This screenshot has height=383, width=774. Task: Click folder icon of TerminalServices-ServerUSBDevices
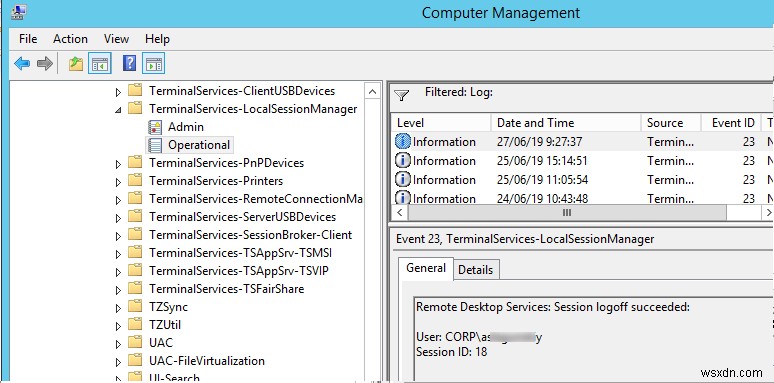click(x=135, y=217)
